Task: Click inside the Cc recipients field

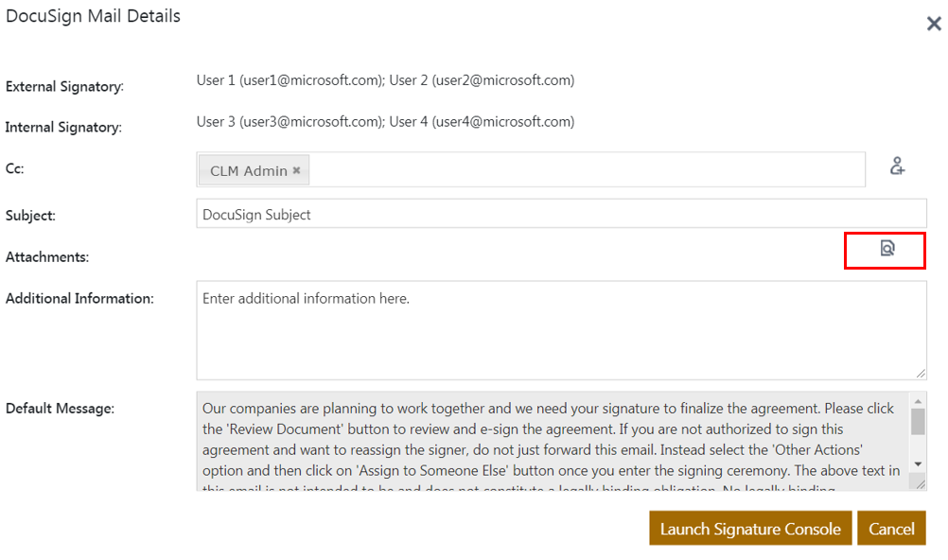Action: coord(587,170)
